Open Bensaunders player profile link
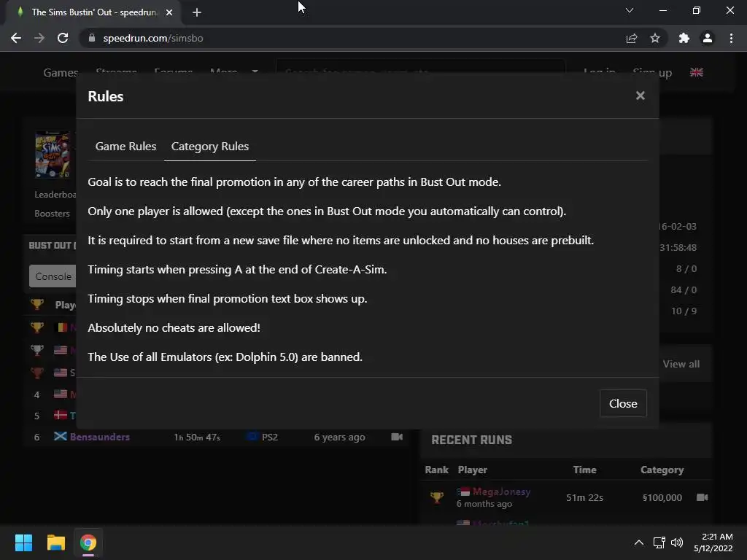Screen dimensions: 747x560 (x=100, y=437)
